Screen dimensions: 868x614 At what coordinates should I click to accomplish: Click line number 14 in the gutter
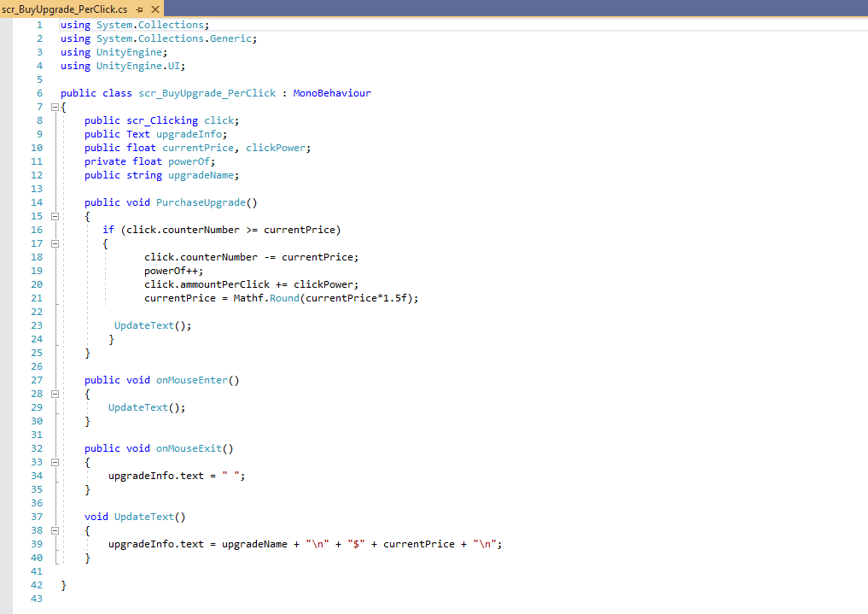[36, 202]
